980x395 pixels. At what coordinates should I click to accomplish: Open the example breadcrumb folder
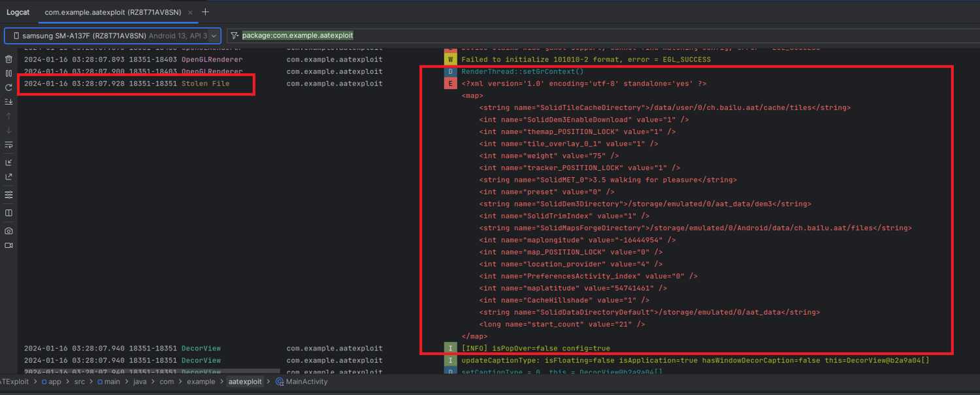coord(201,382)
